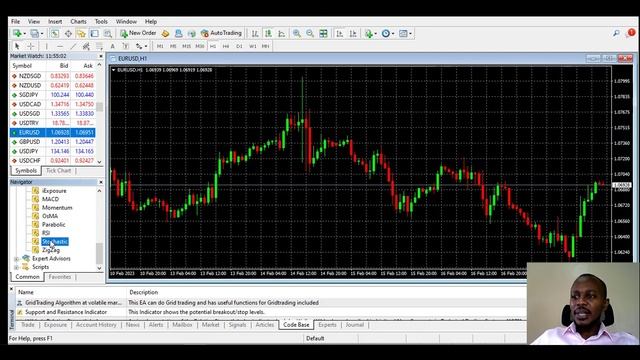The image size is (640, 360).
Task: Select the Trendline drawing tool
Action: [x=73, y=46]
